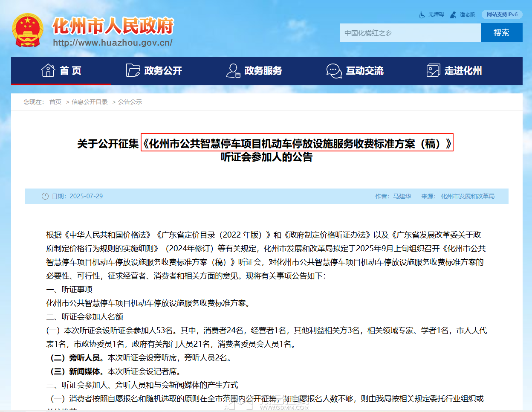Click the bold text (二)旁听人员

coord(77,358)
